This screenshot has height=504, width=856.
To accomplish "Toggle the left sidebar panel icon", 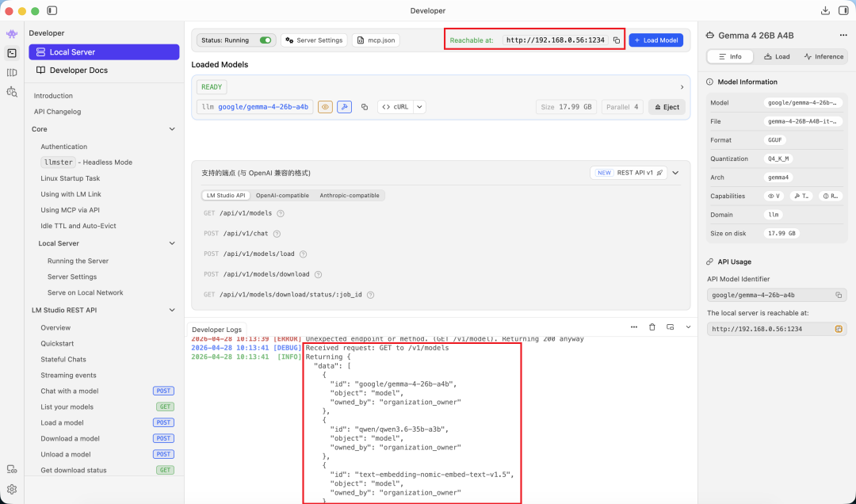I will [x=52, y=11].
